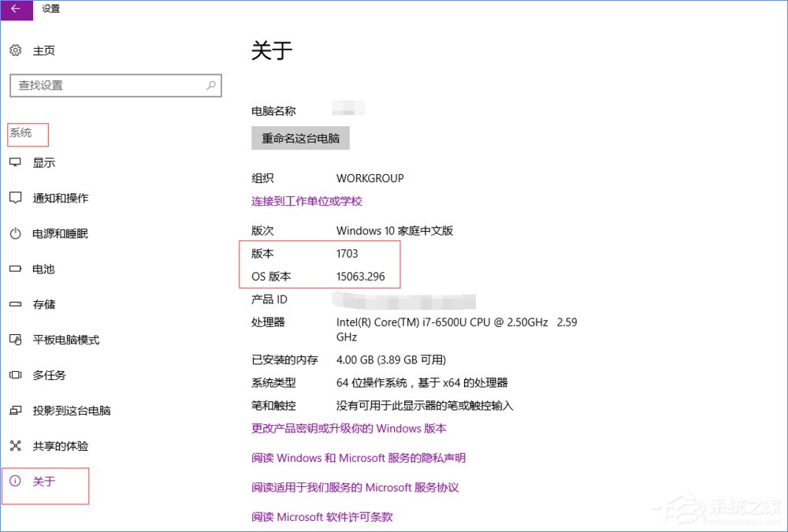Open 存储 (Storage) settings
The width and height of the screenshot is (788, 532).
click(43, 304)
